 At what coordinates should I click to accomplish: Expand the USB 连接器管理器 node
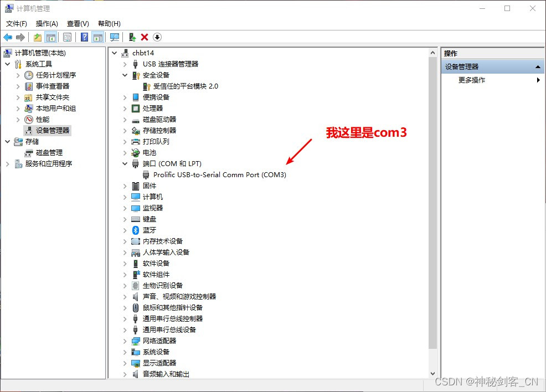[125, 64]
